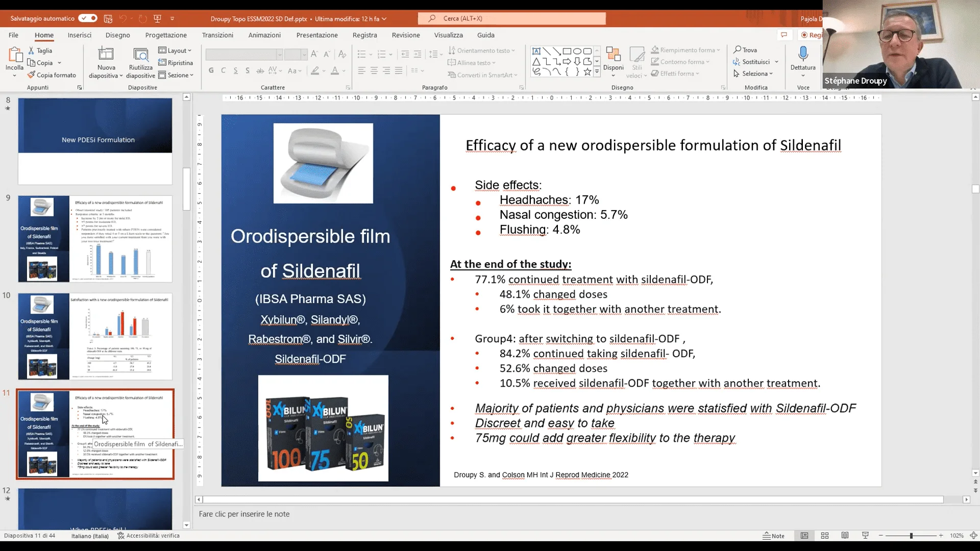Screen dimensions: 980x551
Task: Click the Incolla paste icon
Action: (14, 55)
